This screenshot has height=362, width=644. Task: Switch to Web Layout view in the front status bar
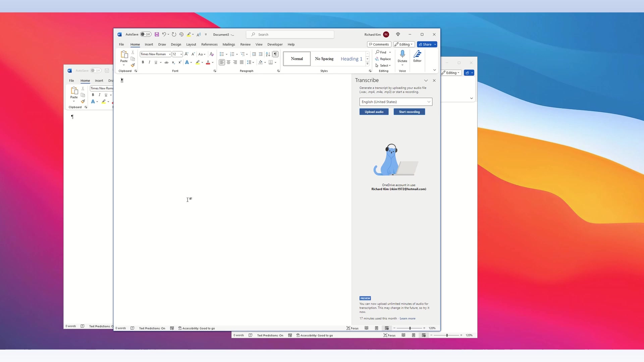click(387, 328)
